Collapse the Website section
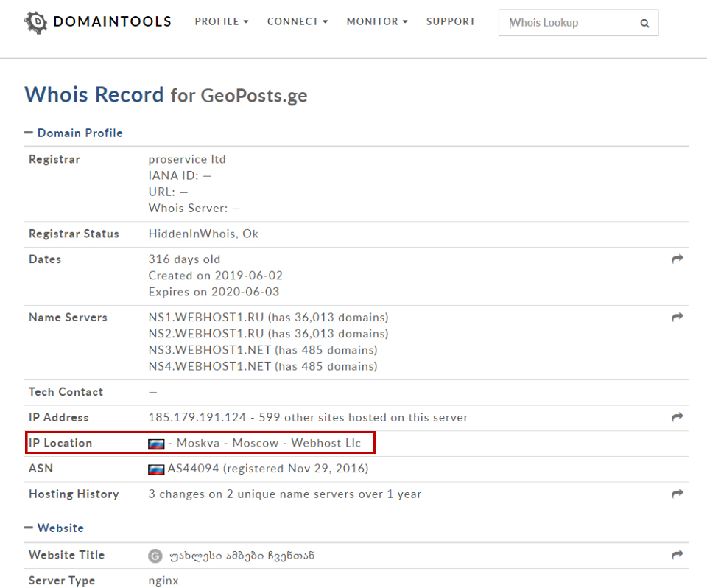707x588 pixels. pyautogui.click(x=54, y=528)
